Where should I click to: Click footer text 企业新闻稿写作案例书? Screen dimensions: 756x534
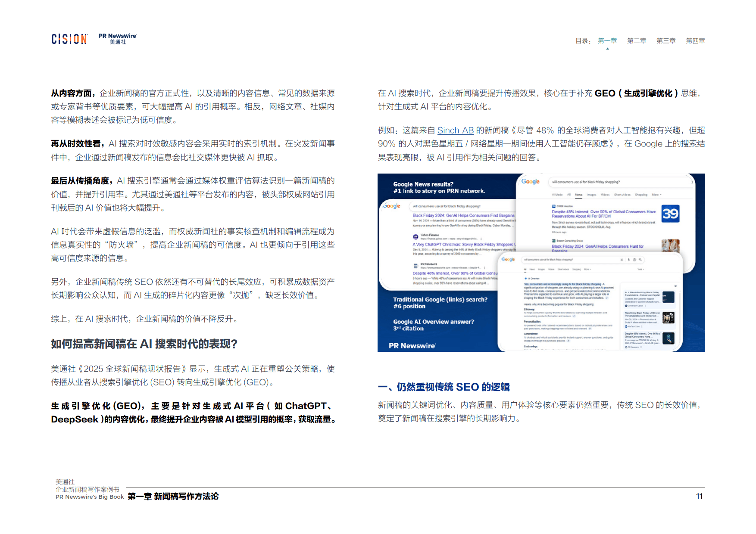pos(87,490)
